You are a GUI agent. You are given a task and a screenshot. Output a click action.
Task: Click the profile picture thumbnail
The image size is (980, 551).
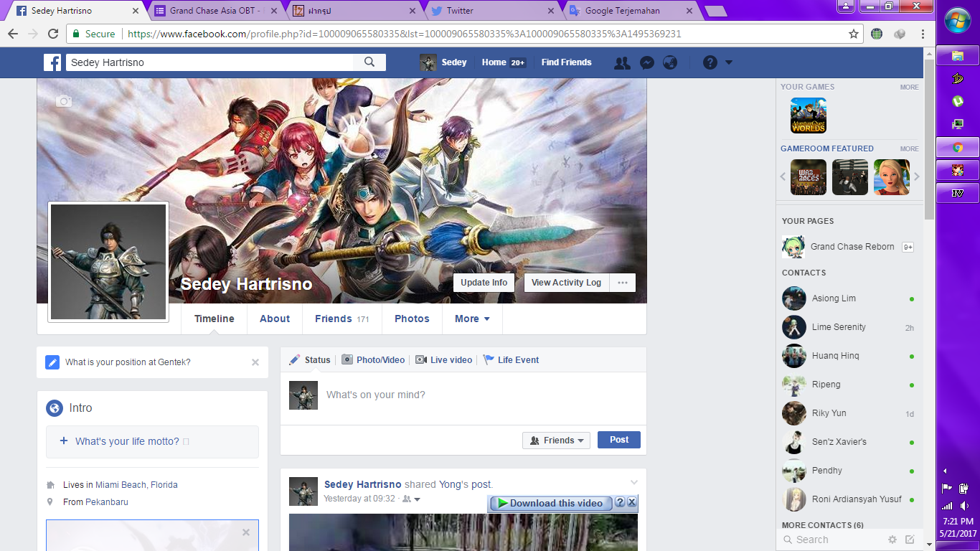108,262
